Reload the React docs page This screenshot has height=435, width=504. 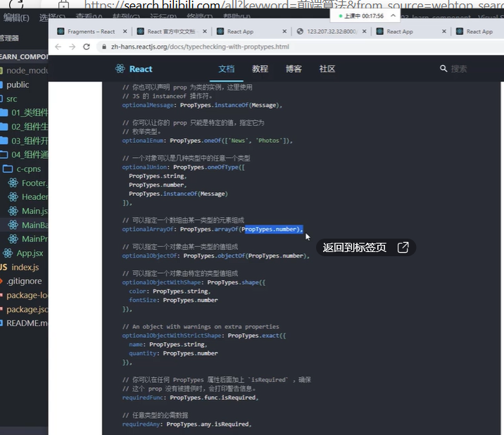87,47
